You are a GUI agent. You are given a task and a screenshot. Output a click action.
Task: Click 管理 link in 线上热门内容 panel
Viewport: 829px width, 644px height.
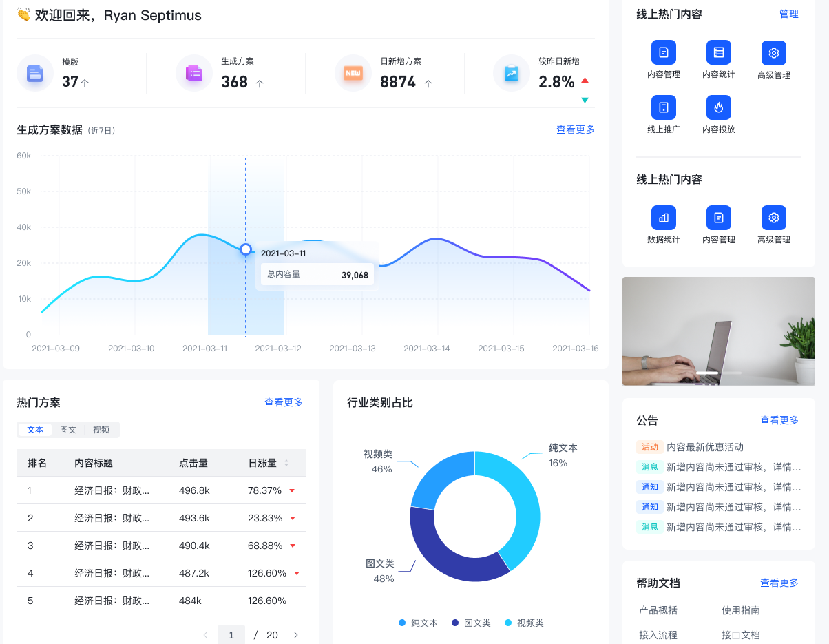tap(788, 14)
